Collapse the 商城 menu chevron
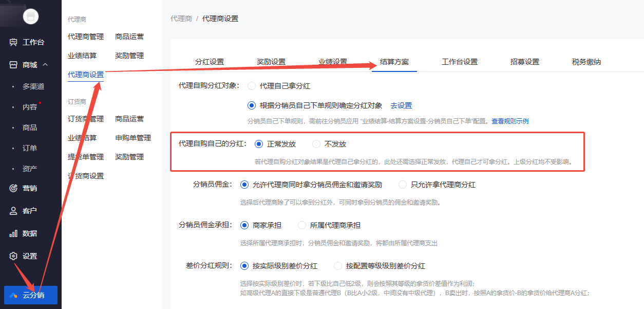 45,65
